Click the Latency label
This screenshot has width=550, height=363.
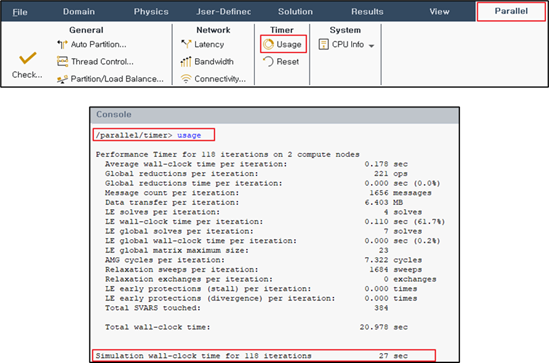coord(209,45)
